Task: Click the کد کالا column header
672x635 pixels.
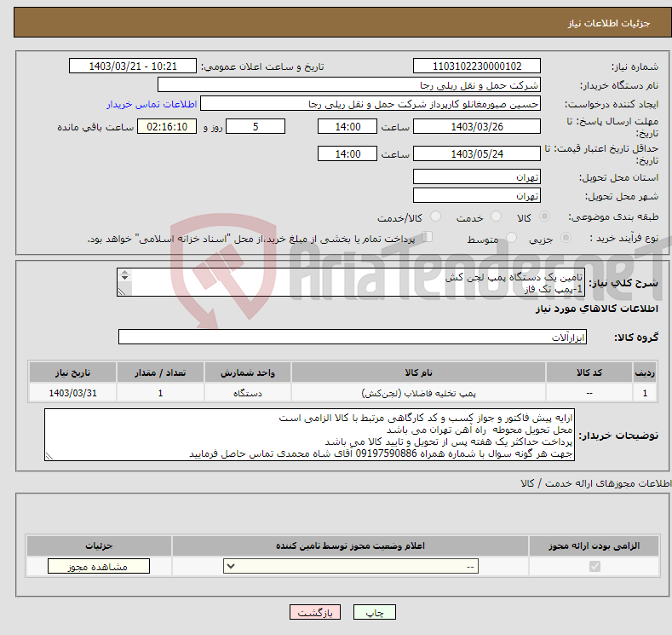Action: 589,372
